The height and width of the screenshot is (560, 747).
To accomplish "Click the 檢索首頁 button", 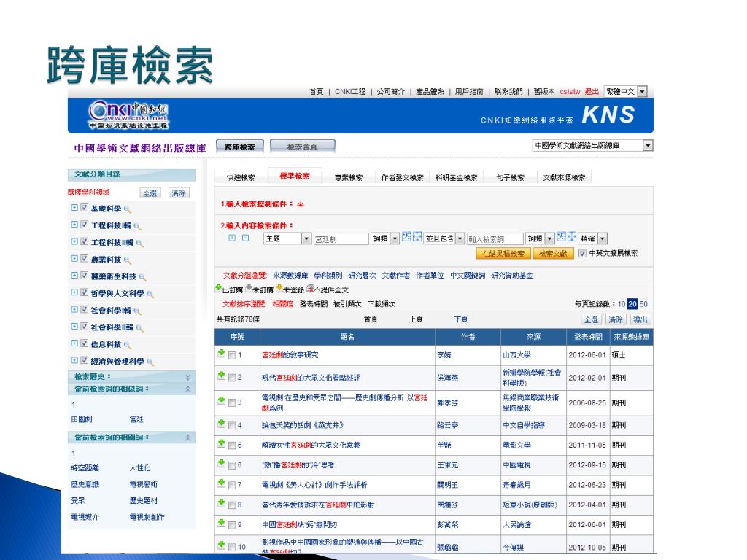I will coord(302,147).
